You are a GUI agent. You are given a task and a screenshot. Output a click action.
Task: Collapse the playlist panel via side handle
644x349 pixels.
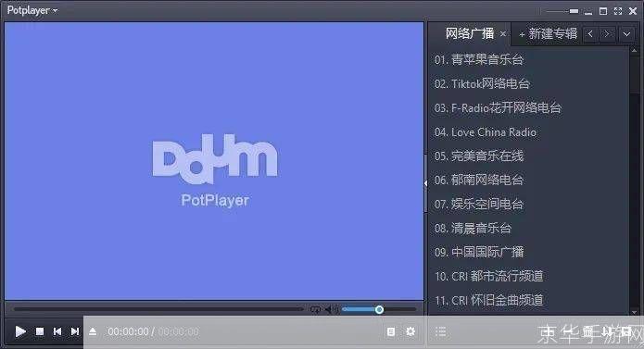coord(425,183)
